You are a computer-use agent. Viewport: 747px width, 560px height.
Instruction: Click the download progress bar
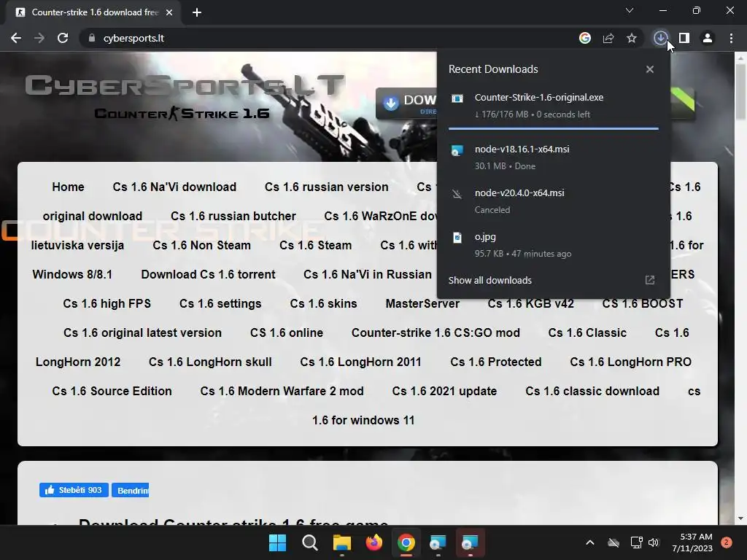[554, 128]
